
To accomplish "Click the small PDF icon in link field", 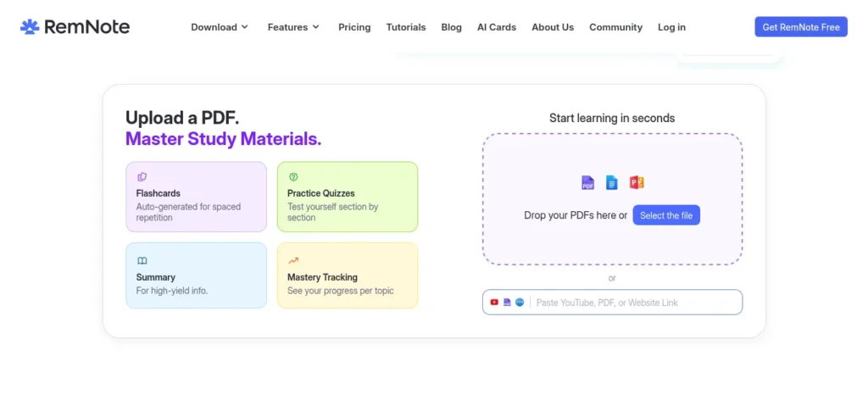I will [507, 302].
